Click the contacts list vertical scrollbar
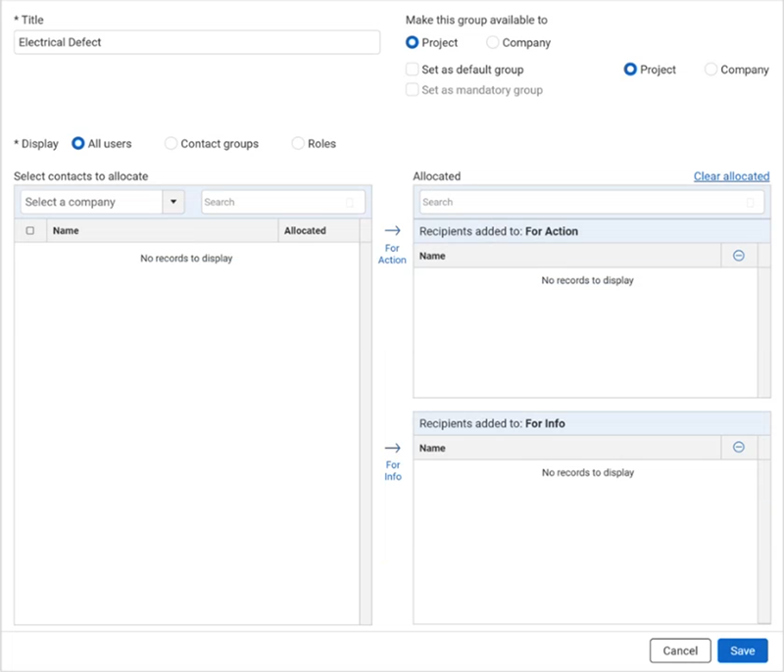 point(366,434)
